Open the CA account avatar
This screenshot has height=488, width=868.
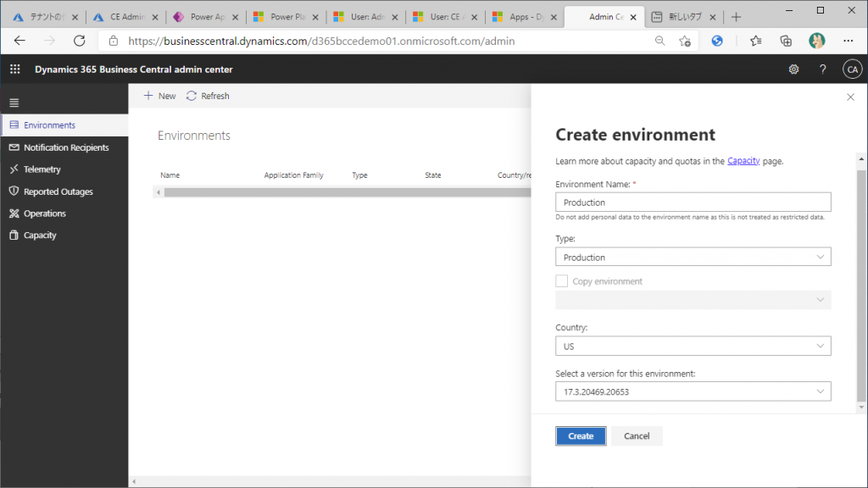[x=852, y=69]
